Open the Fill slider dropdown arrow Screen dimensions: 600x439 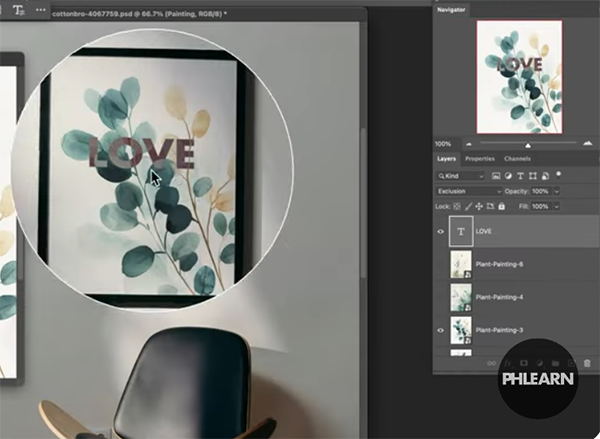tap(557, 206)
